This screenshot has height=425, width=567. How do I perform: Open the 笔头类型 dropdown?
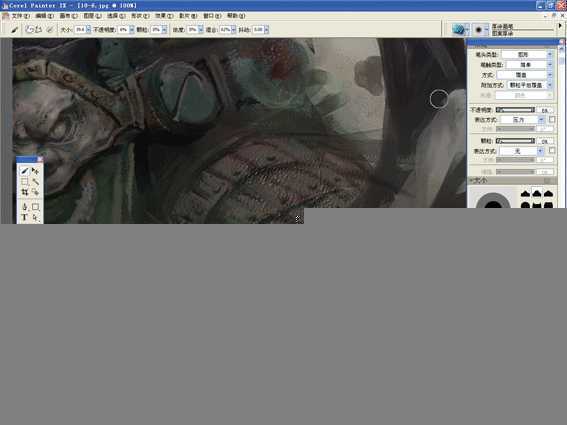pos(526,54)
